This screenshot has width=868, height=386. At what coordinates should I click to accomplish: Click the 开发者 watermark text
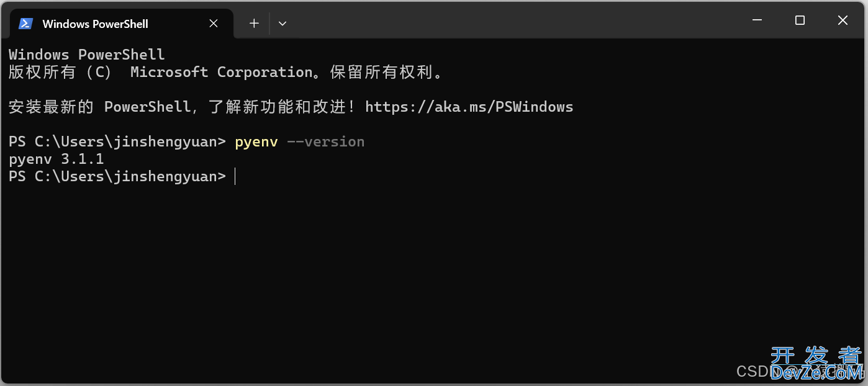coord(816,356)
